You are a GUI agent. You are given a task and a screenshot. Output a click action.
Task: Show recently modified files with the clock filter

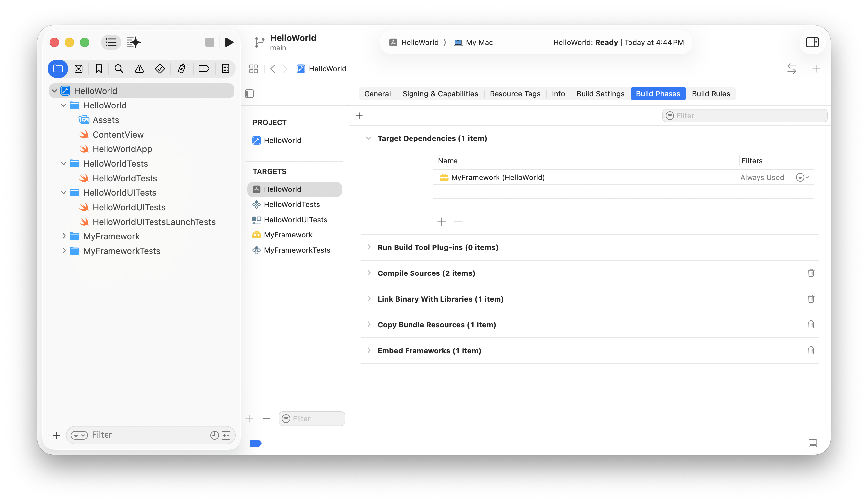point(214,435)
